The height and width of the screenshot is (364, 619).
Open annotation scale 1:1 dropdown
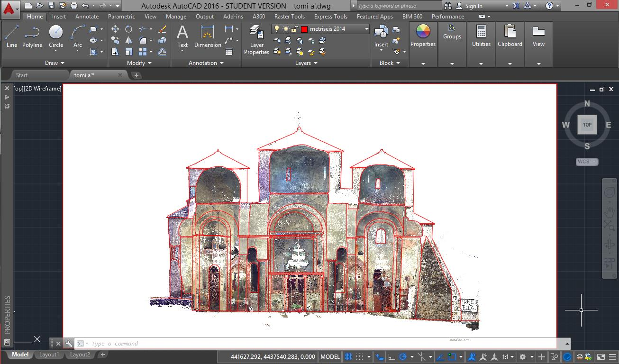pos(508,356)
